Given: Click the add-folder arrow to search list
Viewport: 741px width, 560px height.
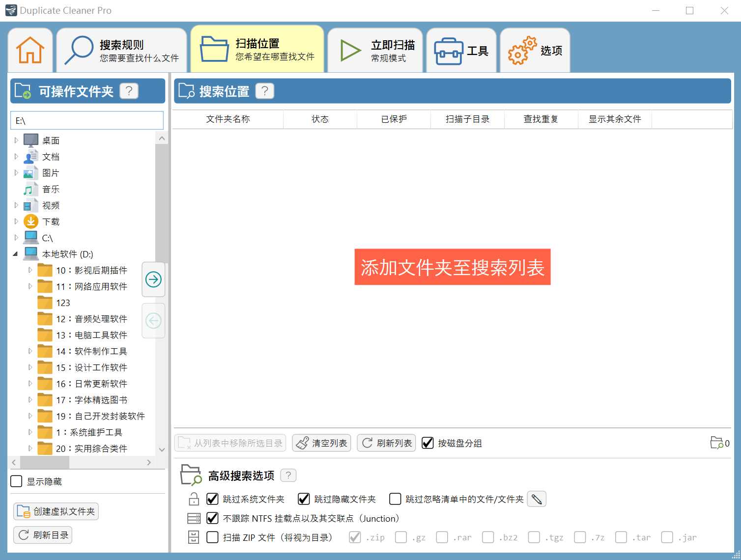Looking at the screenshot, I should click(153, 280).
